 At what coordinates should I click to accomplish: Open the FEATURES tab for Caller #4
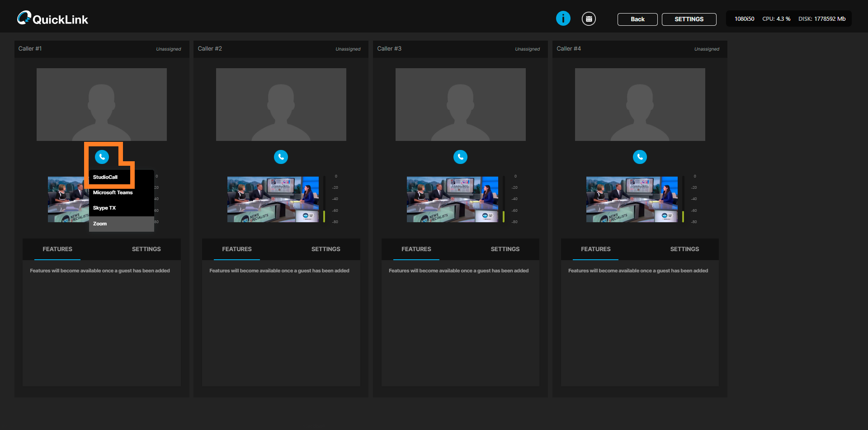596,249
